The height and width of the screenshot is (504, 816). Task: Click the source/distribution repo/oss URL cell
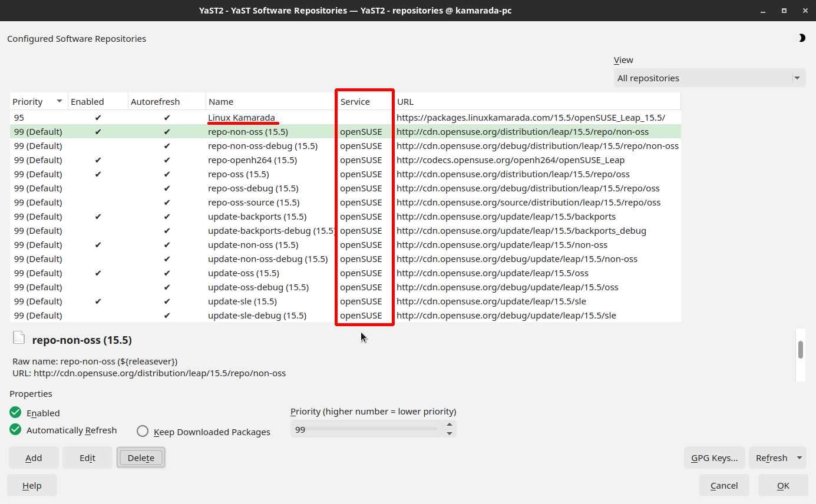[x=528, y=203]
